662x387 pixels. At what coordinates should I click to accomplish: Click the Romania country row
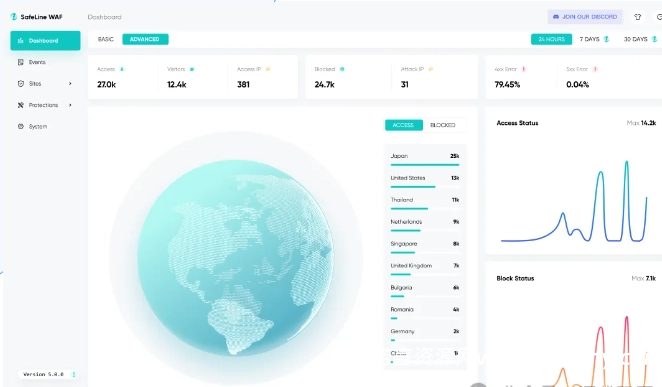click(x=425, y=313)
